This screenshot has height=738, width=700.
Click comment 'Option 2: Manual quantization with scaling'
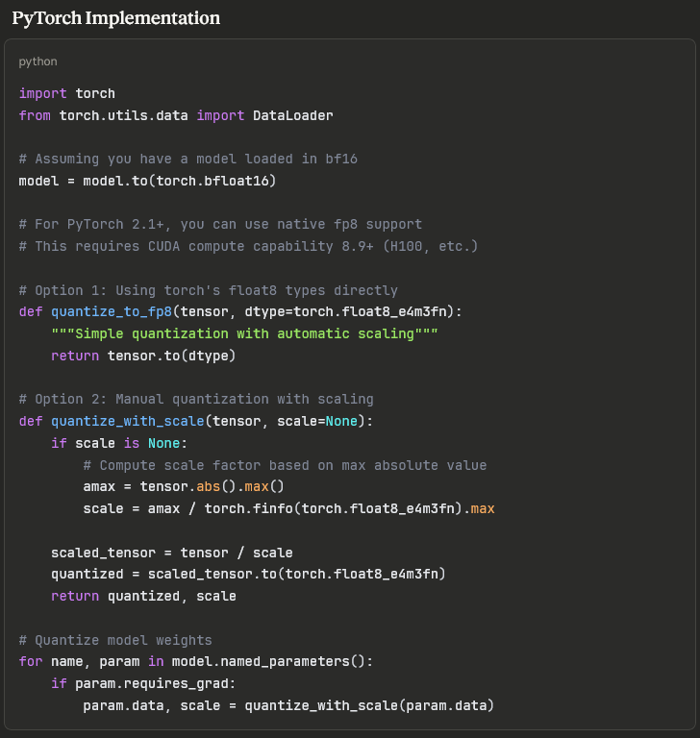pyautogui.click(x=196, y=399)
